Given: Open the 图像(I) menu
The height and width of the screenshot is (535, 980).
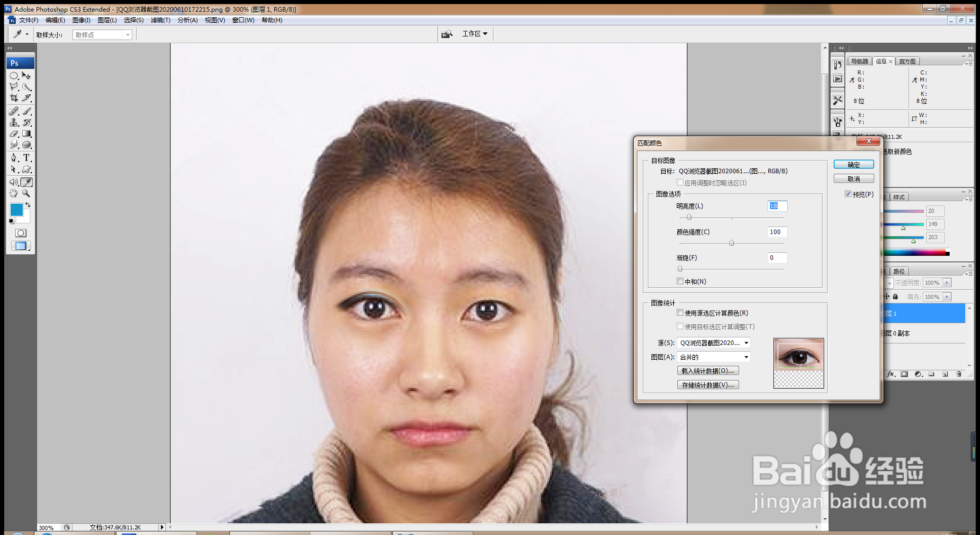Looking at the screenshot, I should [81, 20].
